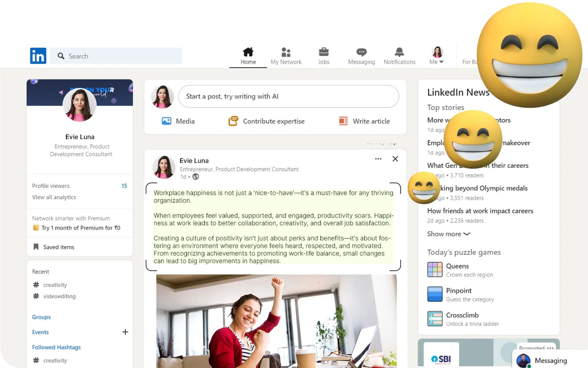Image resolution: width=588 pixels, height=368 pixels.
Task: Select Contribute expertise option
Action: (267, 121)
